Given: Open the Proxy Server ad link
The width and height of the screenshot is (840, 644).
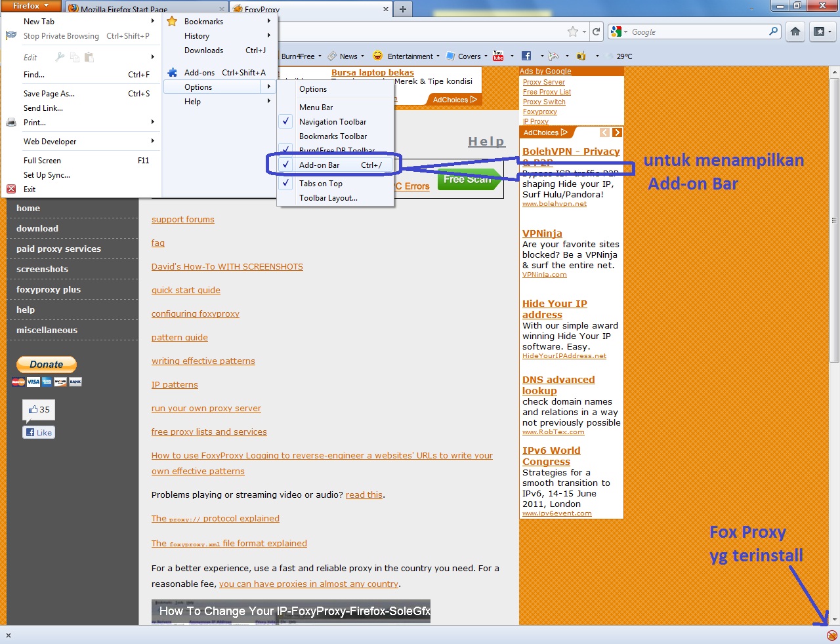Looking at the screenshot, I should pos(543,82).
